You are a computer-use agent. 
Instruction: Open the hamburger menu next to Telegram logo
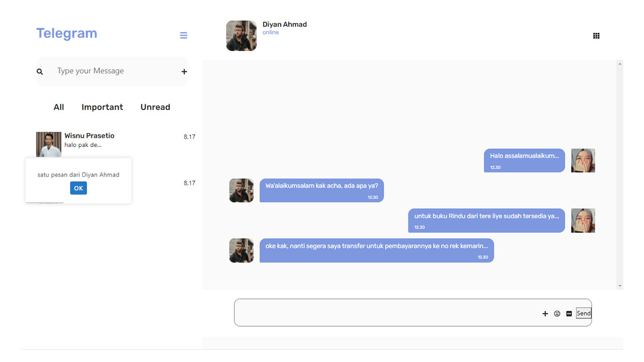click(183, 35)
